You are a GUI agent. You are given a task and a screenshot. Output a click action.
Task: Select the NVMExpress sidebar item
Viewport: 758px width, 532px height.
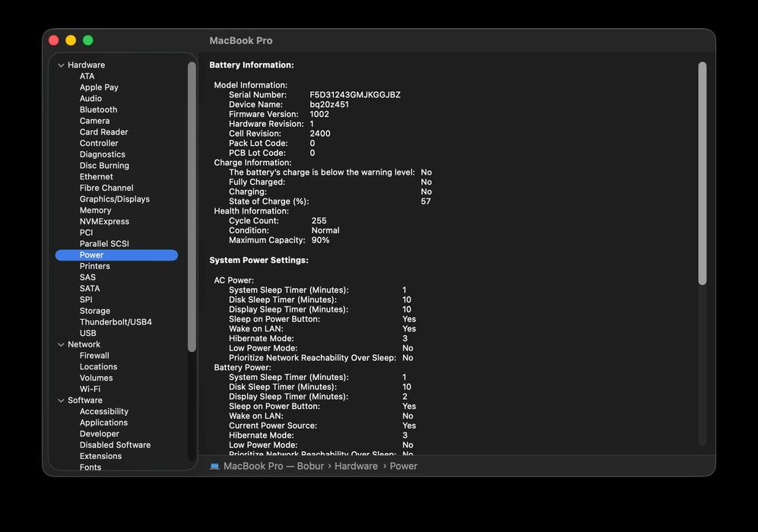tap(104, 222)
